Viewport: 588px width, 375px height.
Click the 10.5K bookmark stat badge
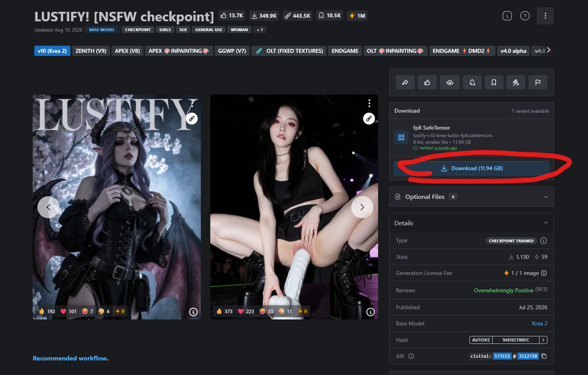click(x=330, y=16)
